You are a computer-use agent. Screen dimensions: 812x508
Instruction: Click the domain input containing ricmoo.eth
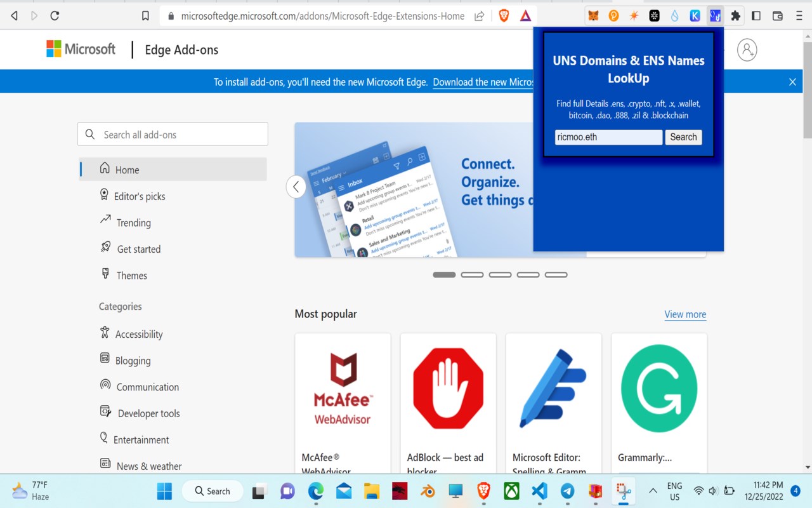pyautogui.click(x=608, y=137)
